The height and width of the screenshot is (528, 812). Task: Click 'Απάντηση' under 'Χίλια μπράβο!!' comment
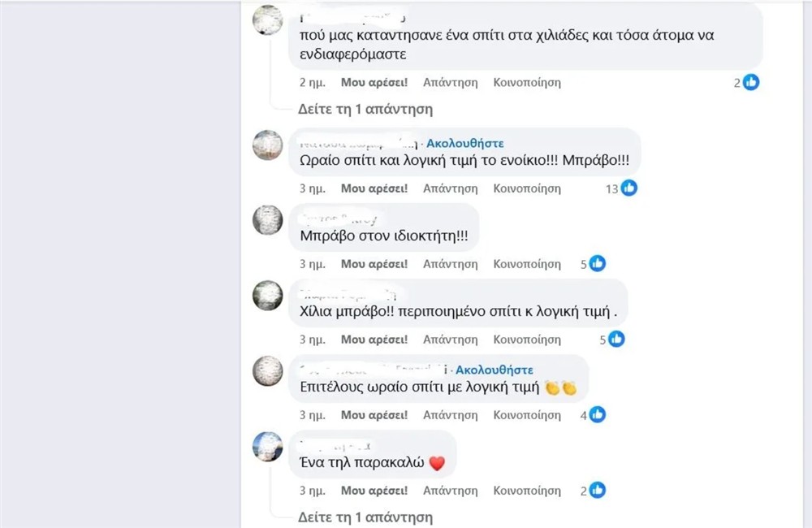[x=451, y=340]
